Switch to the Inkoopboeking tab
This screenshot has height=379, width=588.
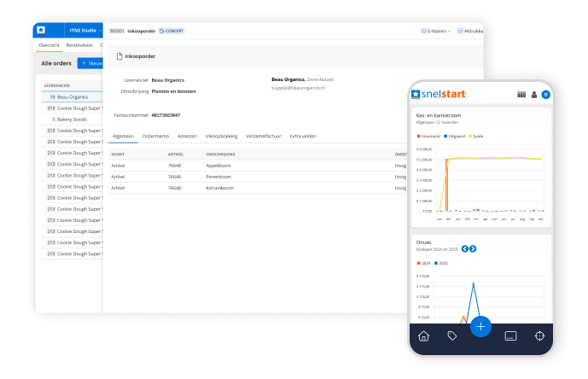point(221,136)
